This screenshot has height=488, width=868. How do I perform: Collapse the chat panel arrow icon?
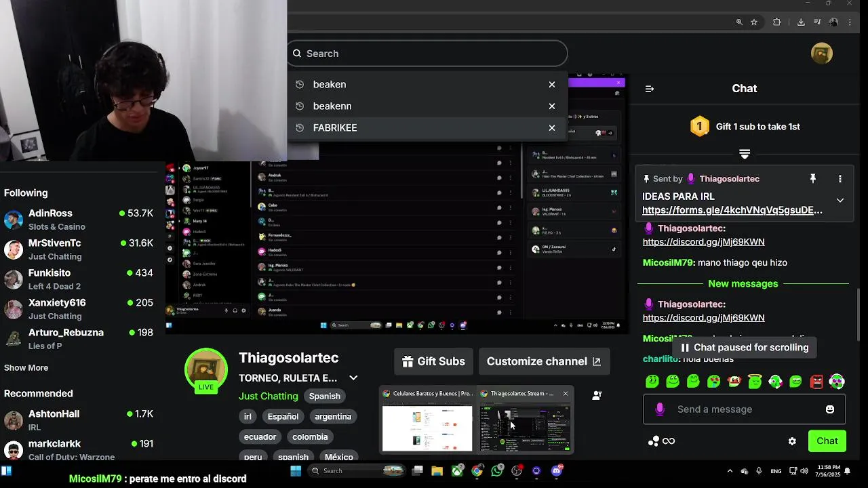click(x=649, y=89)
